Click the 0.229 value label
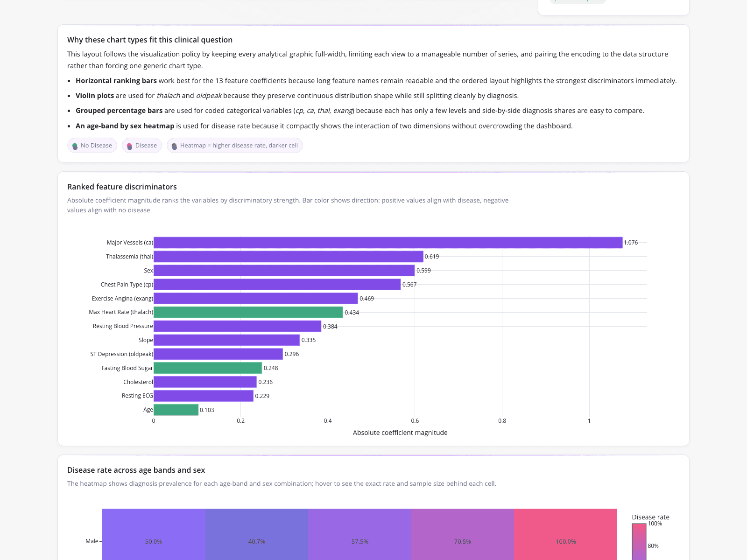The image size is (747, 560). point(262,396)
